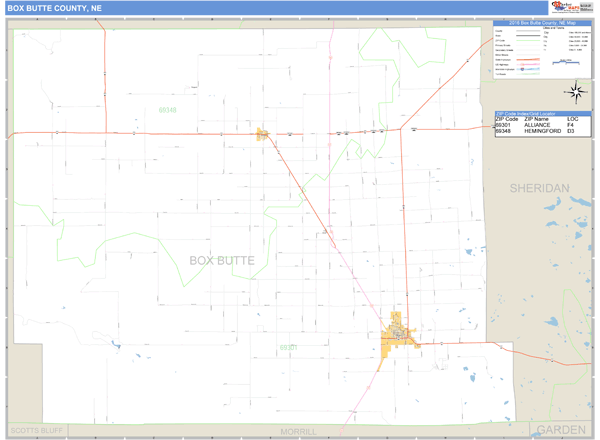This screenshot has height=440, width=600.
Task: Select the ALLIANCE row in ZIP index
Action: point(538,125)
